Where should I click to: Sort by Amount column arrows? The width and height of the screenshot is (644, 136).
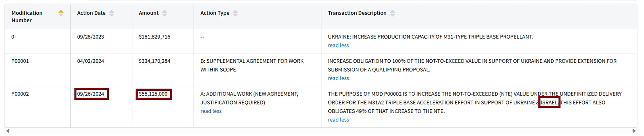click(165, 13)
